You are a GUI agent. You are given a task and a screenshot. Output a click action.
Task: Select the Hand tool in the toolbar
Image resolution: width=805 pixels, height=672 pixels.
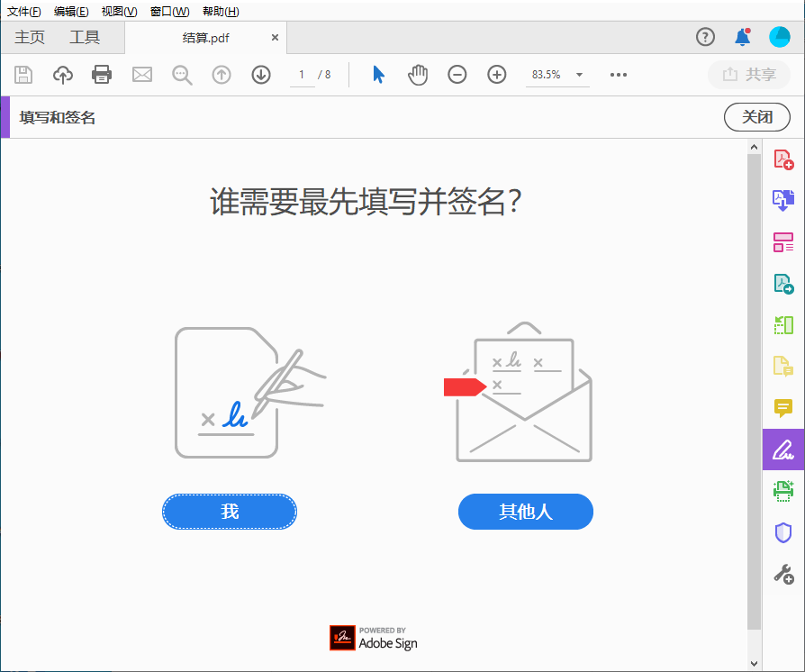[x=417, y=75]
